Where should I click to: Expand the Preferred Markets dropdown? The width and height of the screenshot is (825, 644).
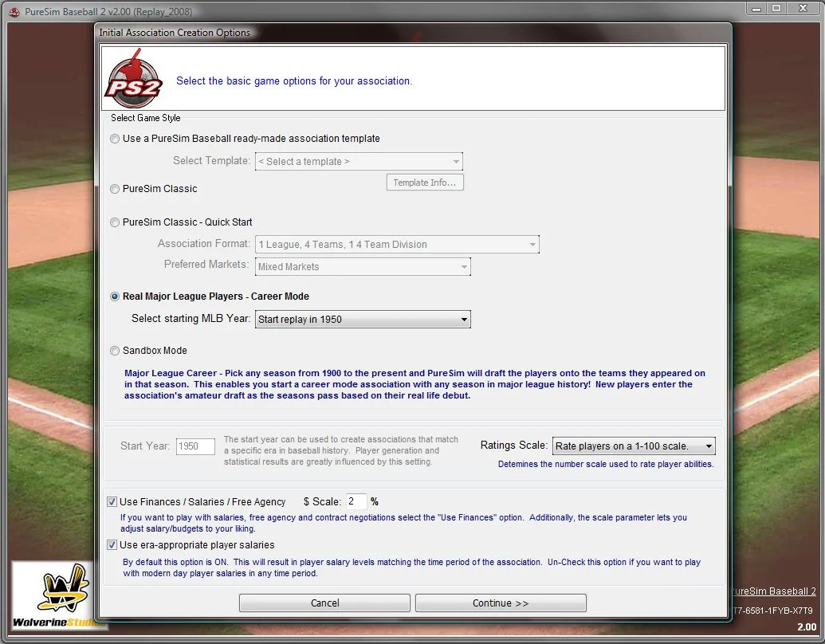363,267
